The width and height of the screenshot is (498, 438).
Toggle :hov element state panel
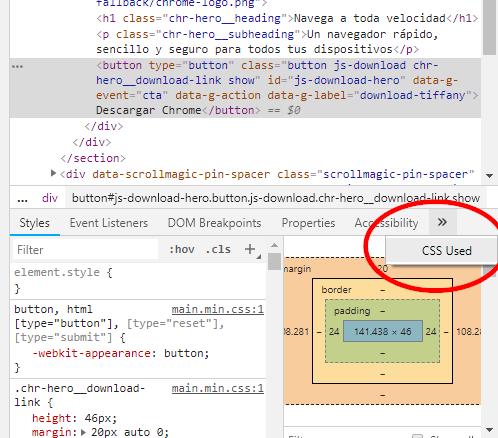[182, 249]
